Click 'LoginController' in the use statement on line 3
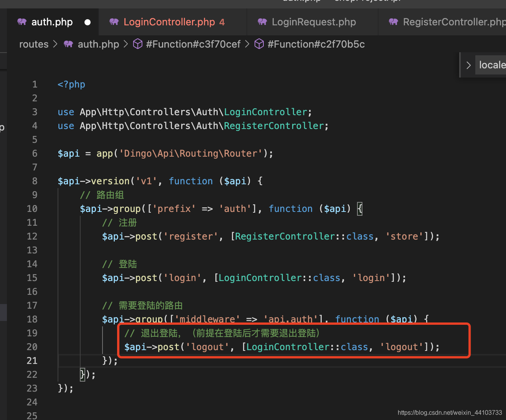This screenshot has height=420, width=506. click(x=266, y=112)
